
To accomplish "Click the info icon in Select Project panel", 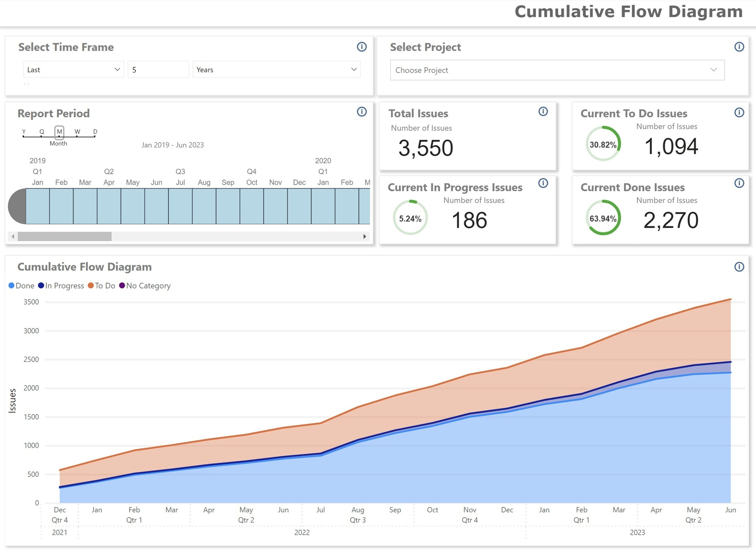I will pos(739,47).
